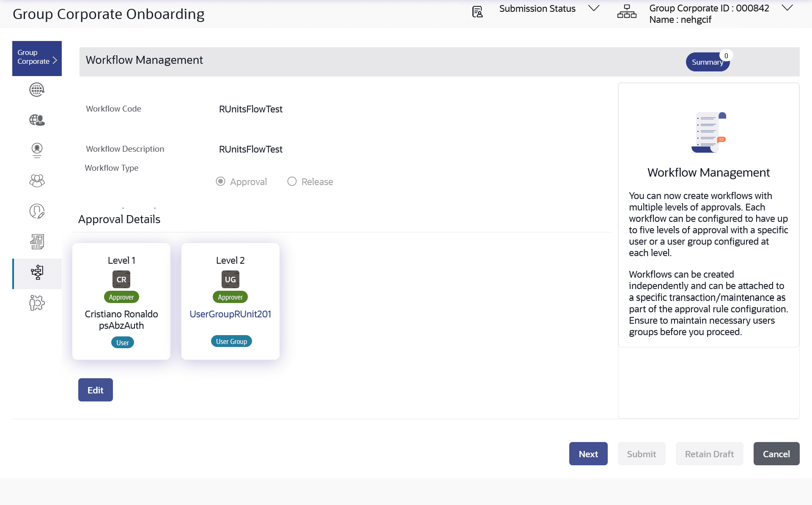Open the UserGroupRUnit201 link
The height and width of the screenshot is (505, 812).
(x=230, y=314)
